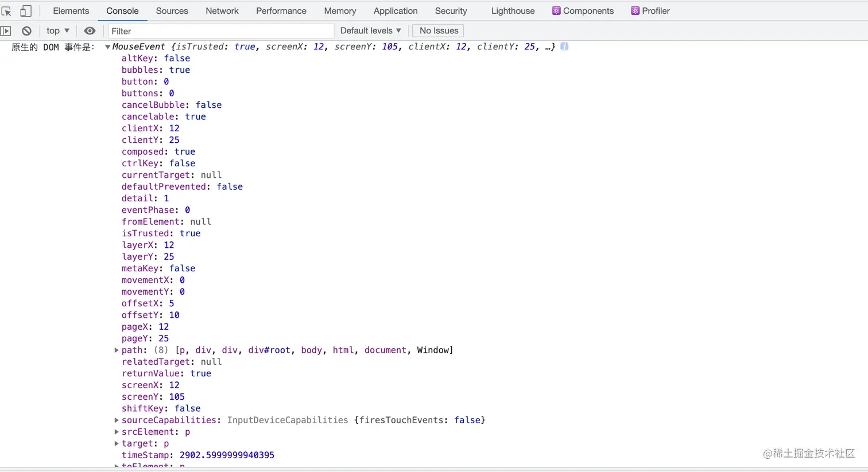
Task: Go to the Network tab
Action: pos(222,11)
